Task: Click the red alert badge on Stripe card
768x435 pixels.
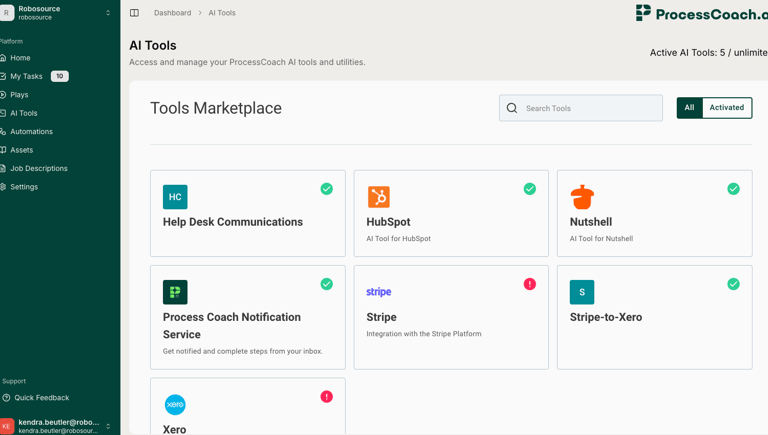Action: 530,284
